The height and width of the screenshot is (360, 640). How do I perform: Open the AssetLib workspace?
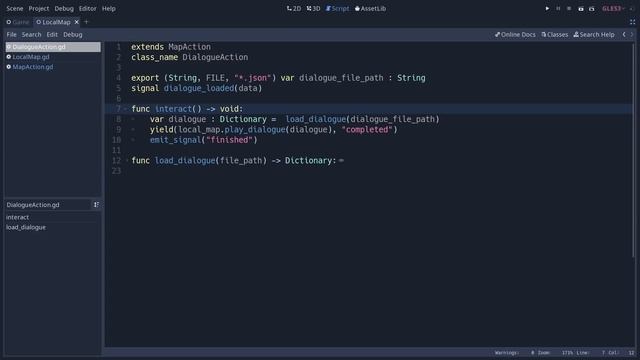click(x=370, y=9)
